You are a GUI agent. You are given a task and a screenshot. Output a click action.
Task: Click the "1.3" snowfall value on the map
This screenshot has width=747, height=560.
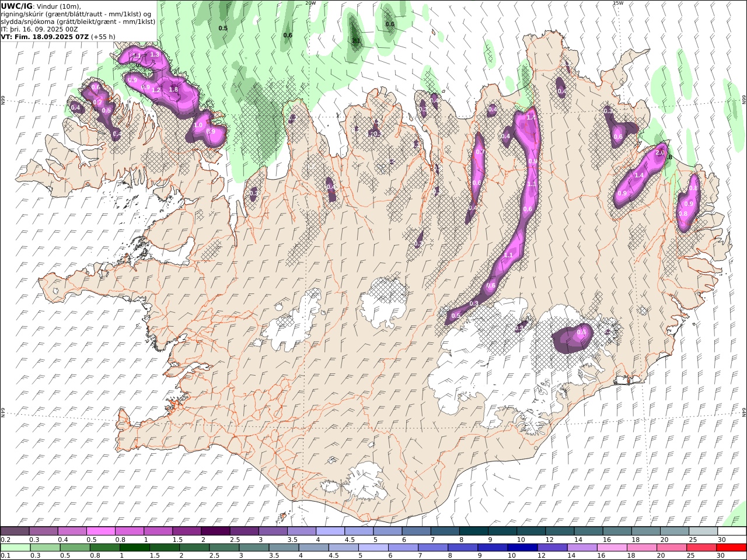coord(155,55)
